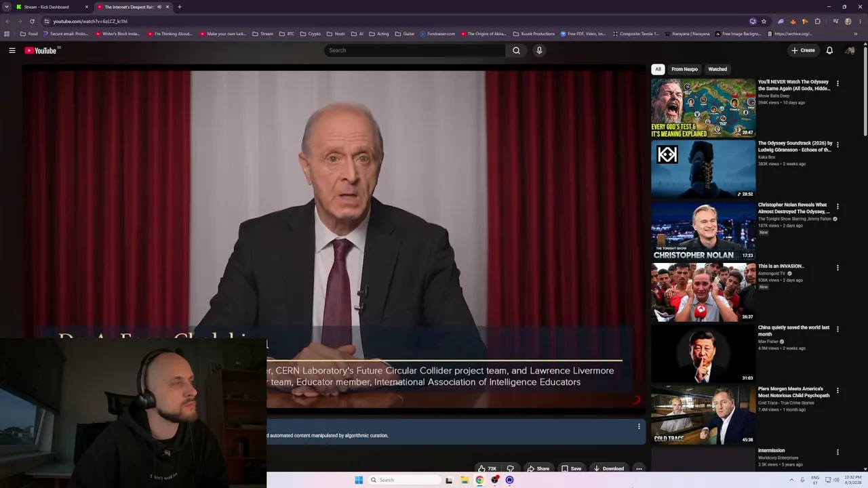Open the Stream bookmarks folder
Viewport: 868px width, 488px height.
pos(263,34)
